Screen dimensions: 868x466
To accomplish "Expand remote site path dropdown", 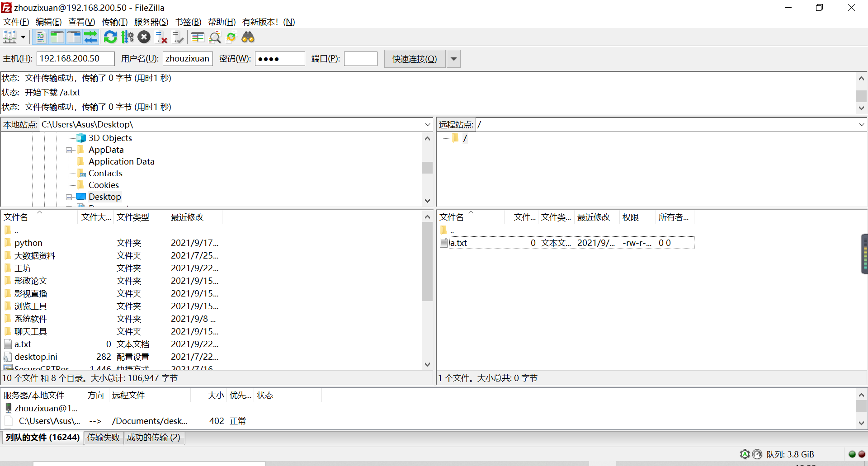I will (862, 124).
